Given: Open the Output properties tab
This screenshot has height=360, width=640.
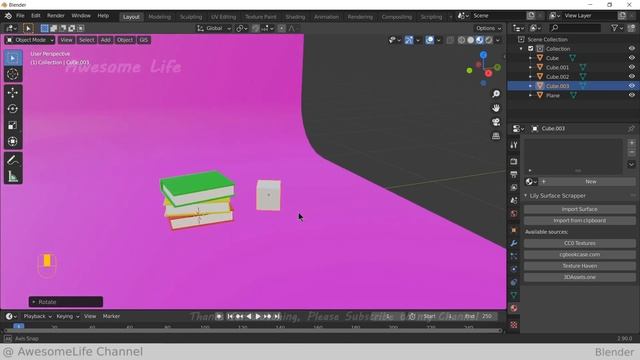Looking at the screenshot, I should click(514, 175).
